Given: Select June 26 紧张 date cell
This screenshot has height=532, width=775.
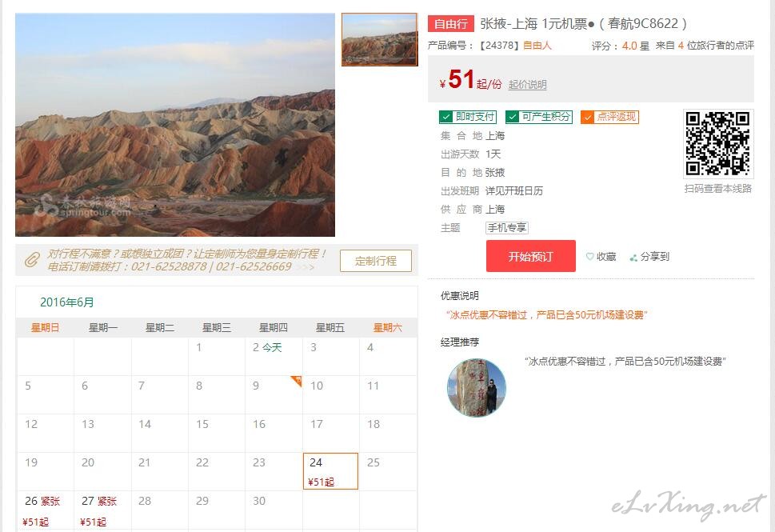Looking at the screenshot, I should click(x=45, y=510).
